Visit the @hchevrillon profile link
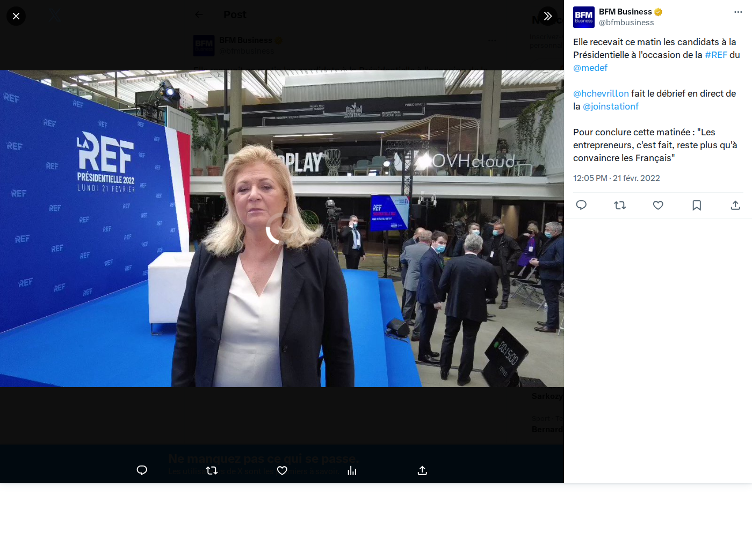 click(601, 93)
